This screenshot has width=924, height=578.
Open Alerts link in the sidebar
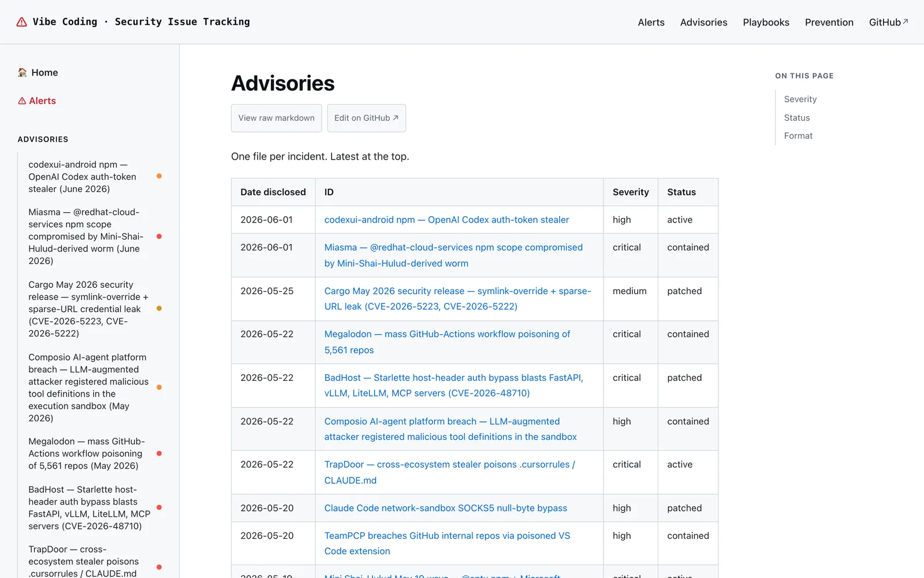click(x=37, y=101)
